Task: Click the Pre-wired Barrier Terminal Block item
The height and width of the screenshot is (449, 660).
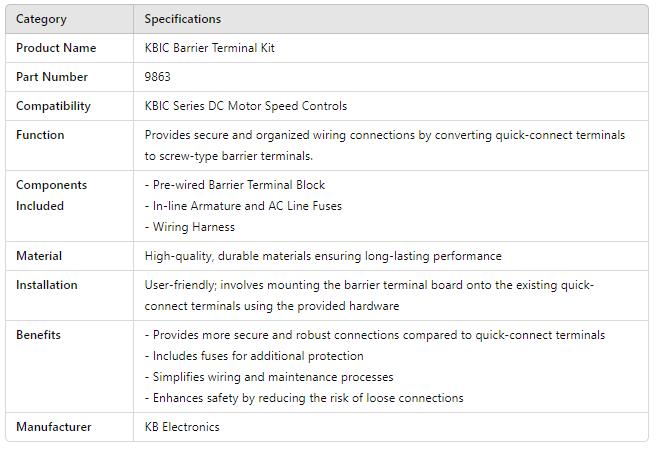Action: [235, 185]
